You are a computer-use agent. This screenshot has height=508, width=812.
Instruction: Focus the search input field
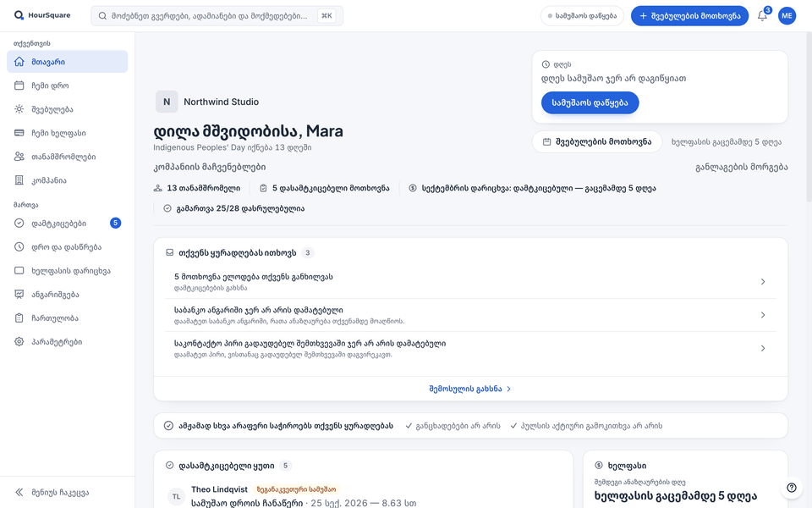[217, 16]
